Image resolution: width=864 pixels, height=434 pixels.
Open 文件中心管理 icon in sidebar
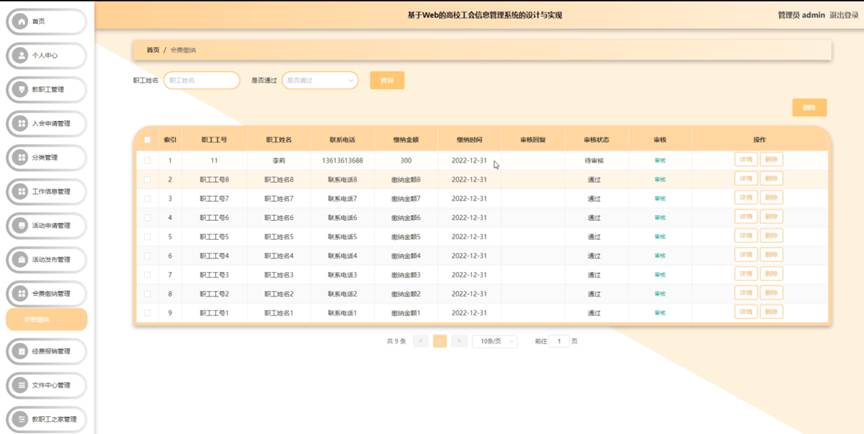[20, 385]
